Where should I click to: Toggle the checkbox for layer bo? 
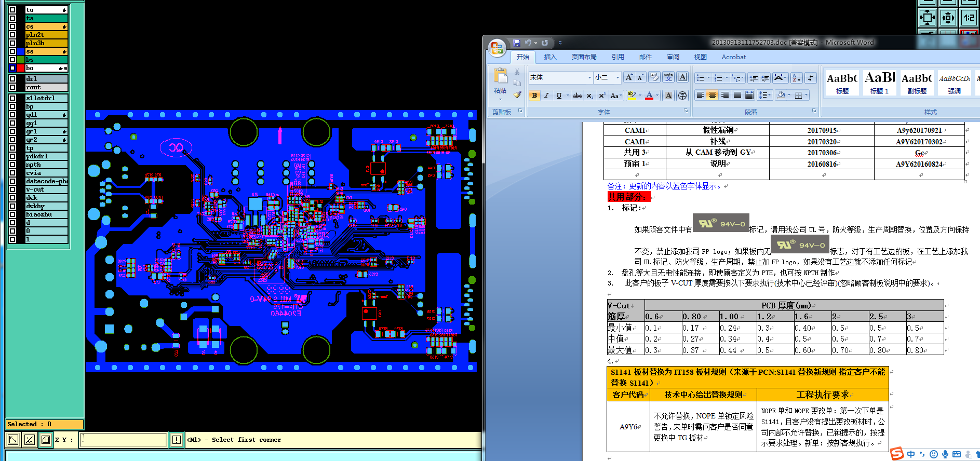tap(12, 68)
